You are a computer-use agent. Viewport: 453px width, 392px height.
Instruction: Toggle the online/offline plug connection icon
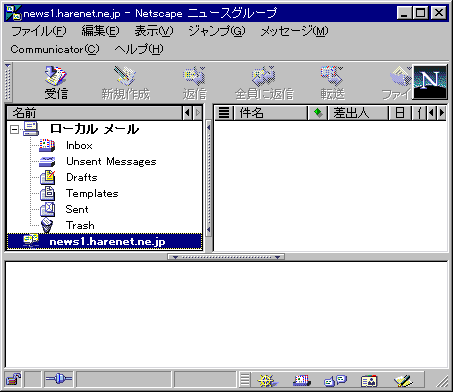click(x=59, y=379)
